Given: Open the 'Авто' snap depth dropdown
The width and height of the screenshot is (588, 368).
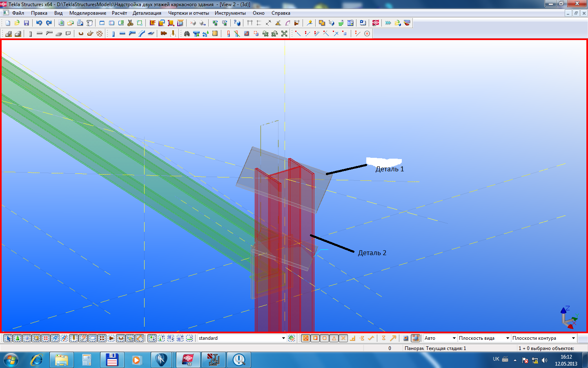Looking at the screenshot, I should pos(454,338).
